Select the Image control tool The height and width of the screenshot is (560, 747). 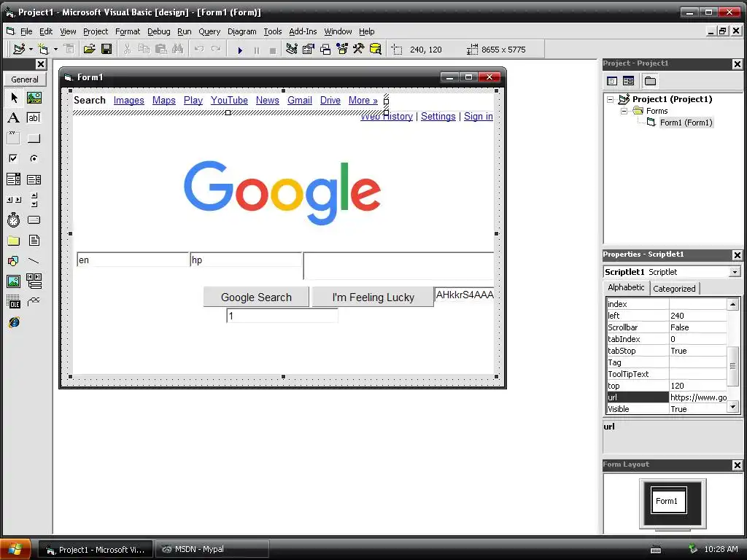click(14, 281)
